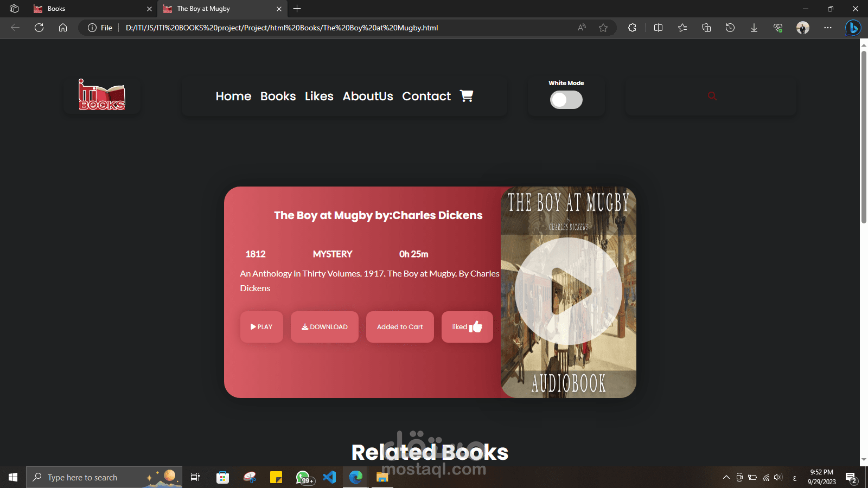Open the network icon in system tray
The height and width of the screenshot is (488, 868).
766,477
